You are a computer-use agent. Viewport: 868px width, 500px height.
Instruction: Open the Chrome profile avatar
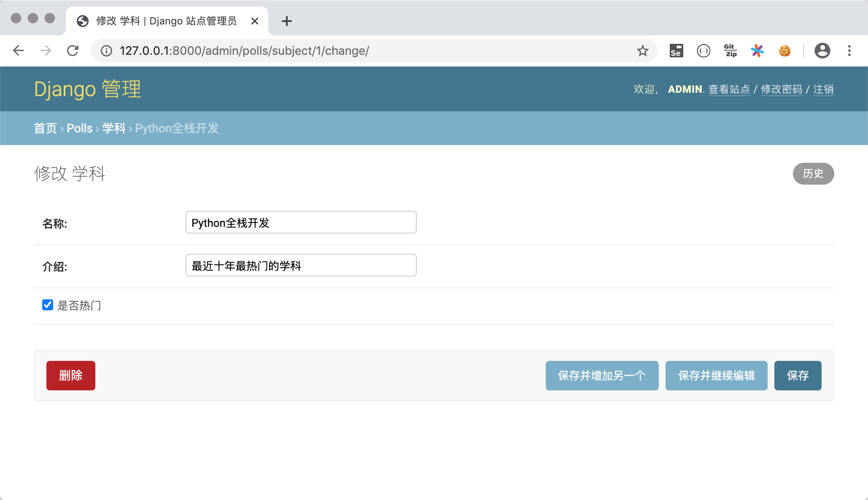pos(822,51)
